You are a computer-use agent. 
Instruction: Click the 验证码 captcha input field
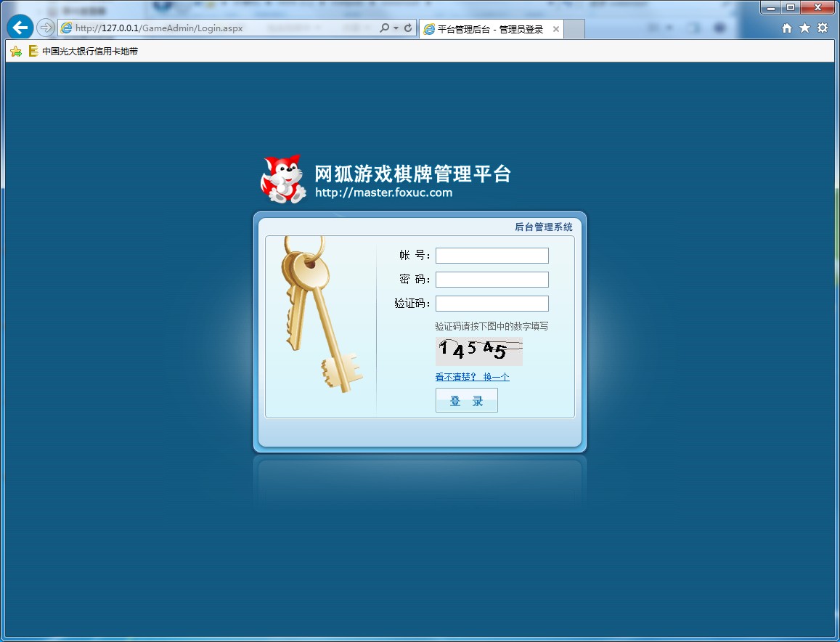pos(492,304)
